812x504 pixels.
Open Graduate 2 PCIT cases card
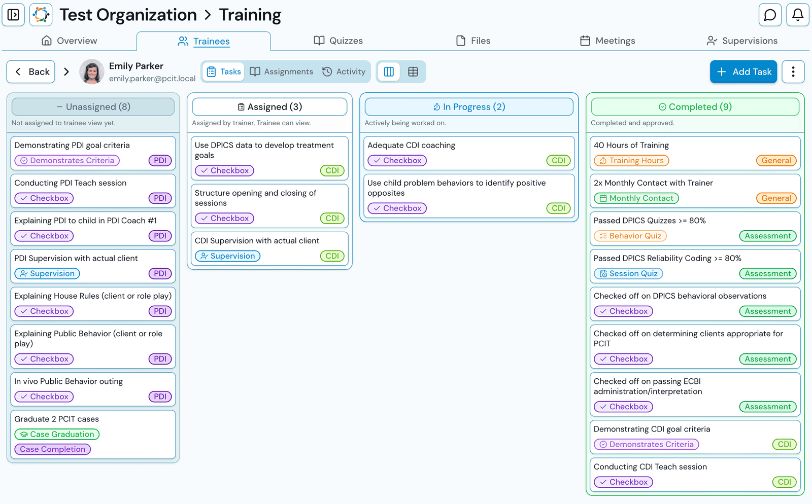click(93, 435)
